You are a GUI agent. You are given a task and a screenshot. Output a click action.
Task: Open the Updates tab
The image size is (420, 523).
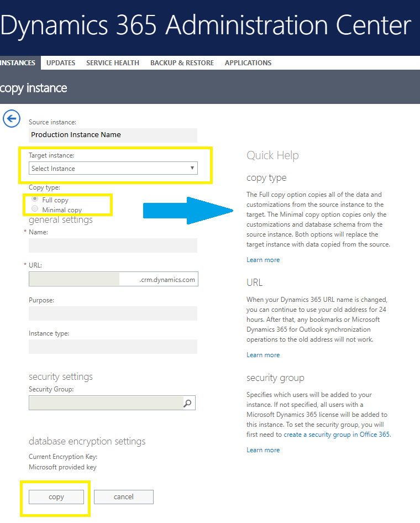[x=61, y=63]
